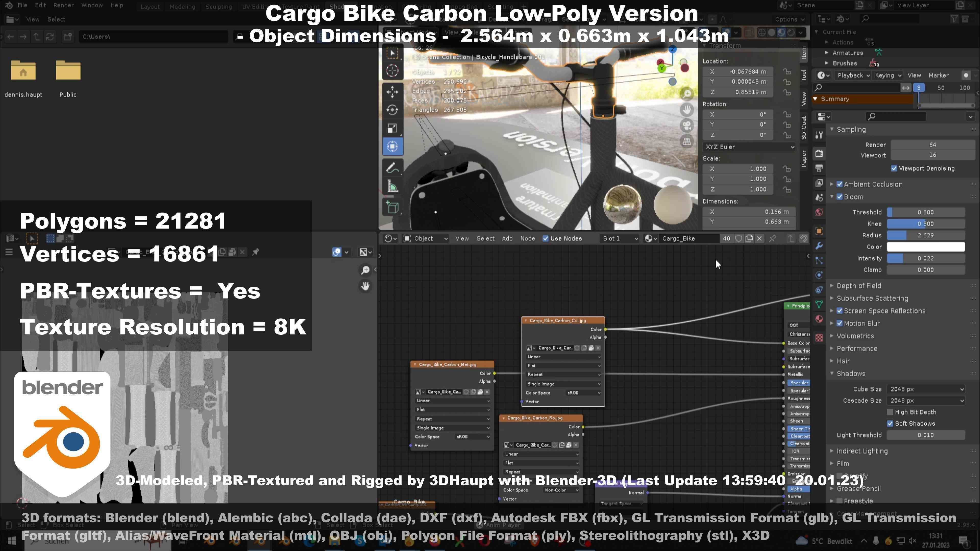Select the Scale tool in viewport toolbar

pyautogui.click(x=392, y=128)
